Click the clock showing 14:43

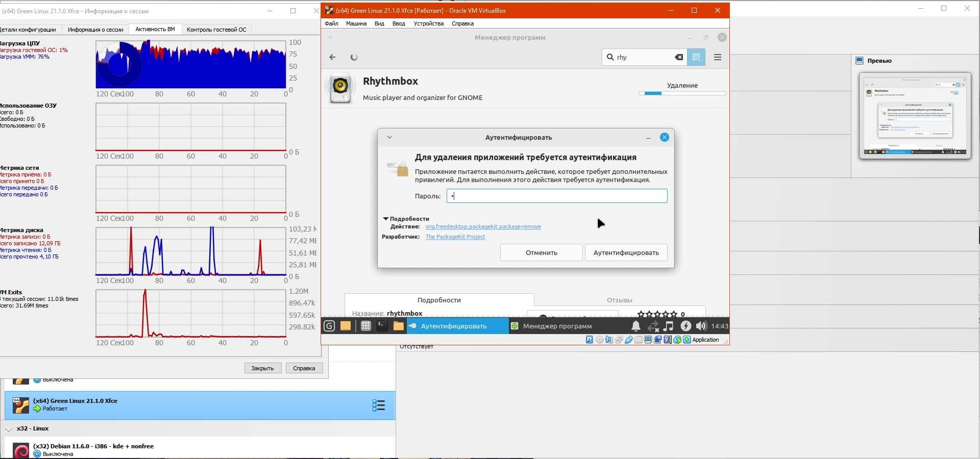(720, 326)
